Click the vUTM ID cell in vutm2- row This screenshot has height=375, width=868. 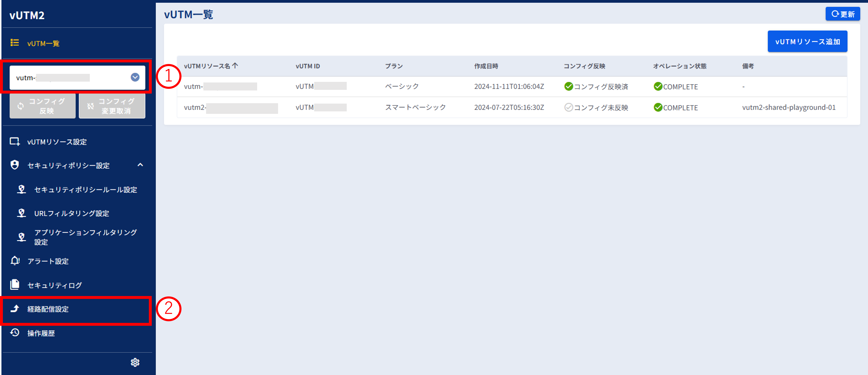point(321,107)
